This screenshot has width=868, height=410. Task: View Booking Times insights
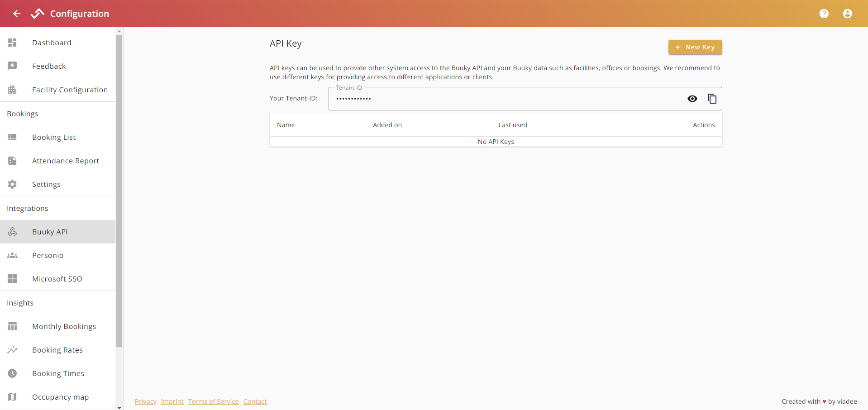(58, 373)
